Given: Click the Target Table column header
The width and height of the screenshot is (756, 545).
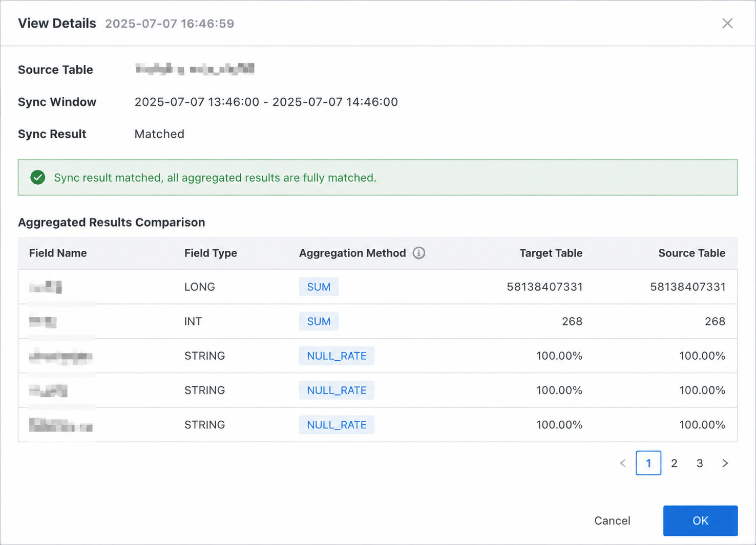Looking at the screenshot, I should pos(551,253).
